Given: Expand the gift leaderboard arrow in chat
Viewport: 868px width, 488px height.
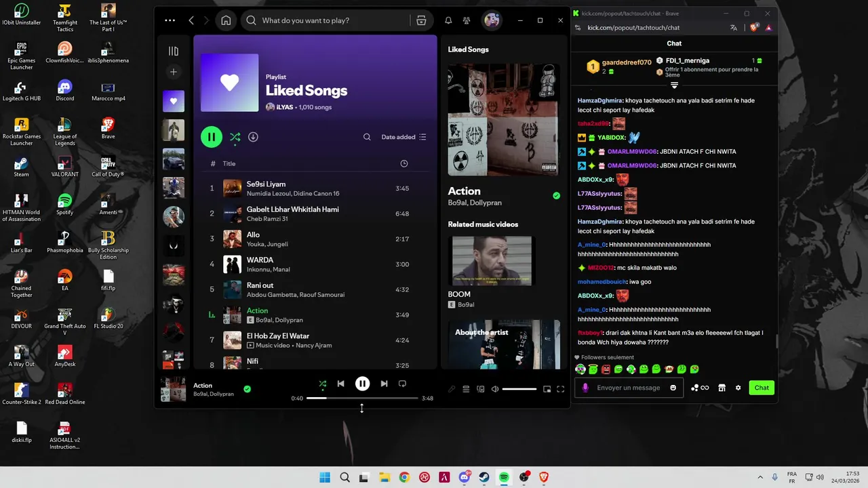Looking at the screenshot, I should click(x=674, y=85).
